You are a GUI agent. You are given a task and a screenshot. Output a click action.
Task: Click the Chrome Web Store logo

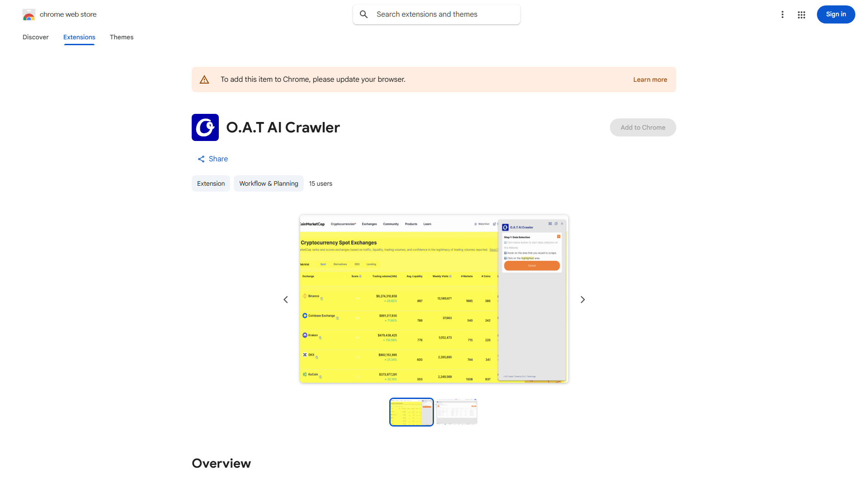(x=29, y=14)
